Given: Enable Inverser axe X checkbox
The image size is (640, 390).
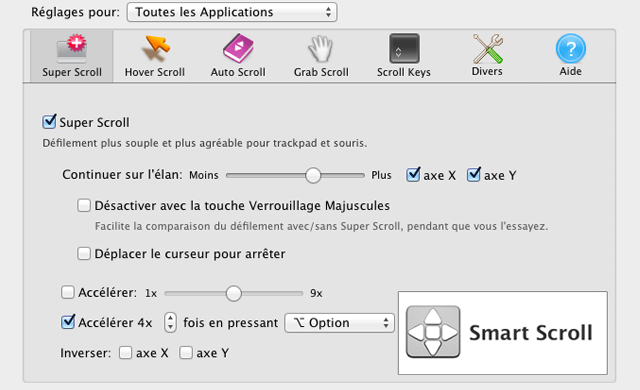Looking at the screenshot, I should 125,352.
